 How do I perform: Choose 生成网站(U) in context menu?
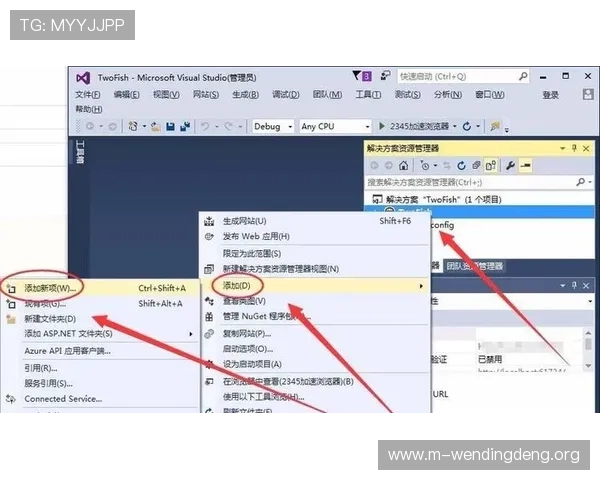pyautogui.click(x=315, y=221)
